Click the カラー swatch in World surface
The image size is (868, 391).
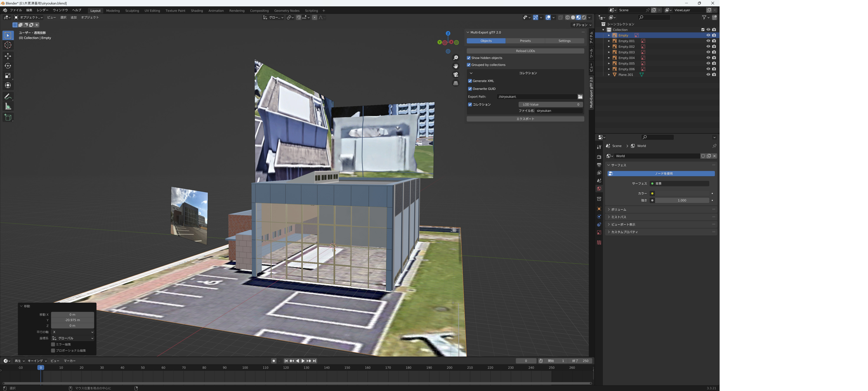coord(682,194)
